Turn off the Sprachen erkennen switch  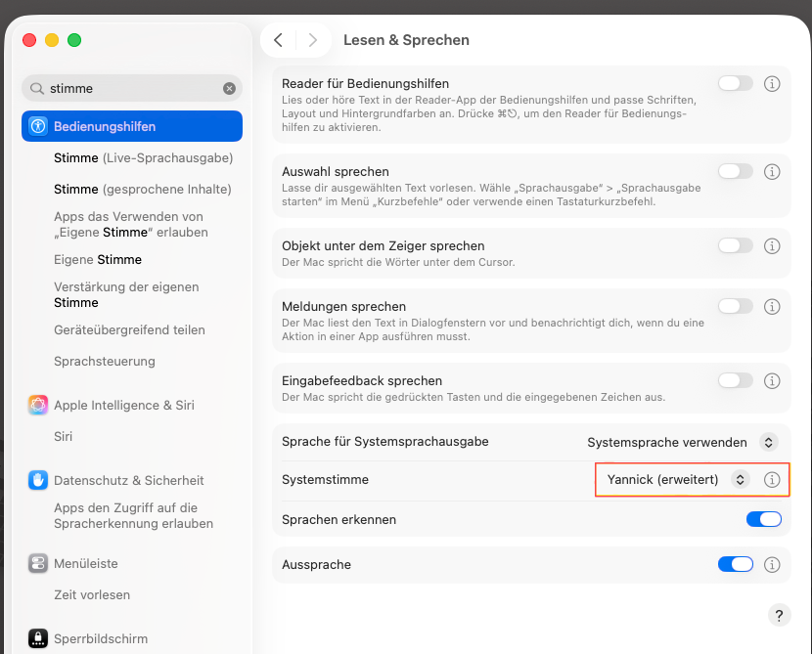point(763,519)
